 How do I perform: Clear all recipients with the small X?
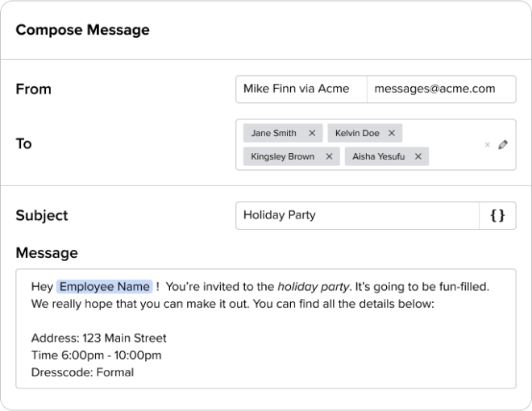[487, 145]
